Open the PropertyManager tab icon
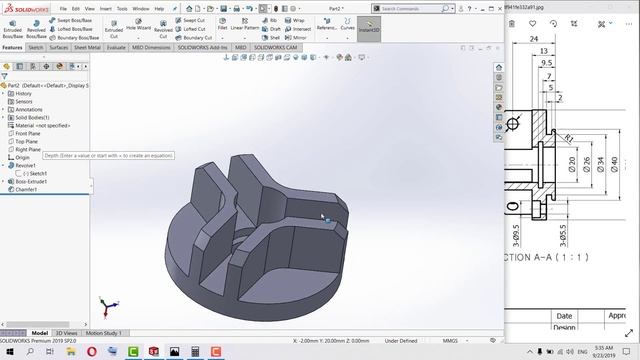The width and height of the screenshot is (640, 360). pos(20,67)
